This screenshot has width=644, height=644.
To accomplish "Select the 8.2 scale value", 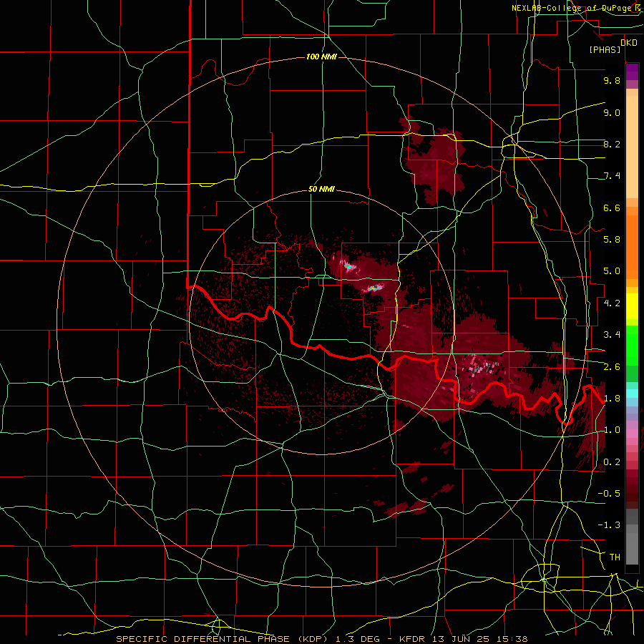I will tap(612, 144).
